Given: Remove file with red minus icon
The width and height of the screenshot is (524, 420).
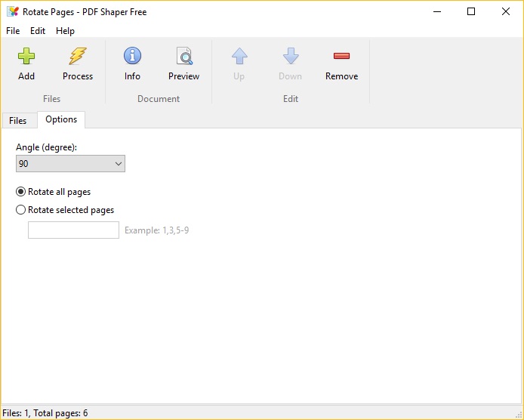Looking at the screenshot, I should 341,56.
